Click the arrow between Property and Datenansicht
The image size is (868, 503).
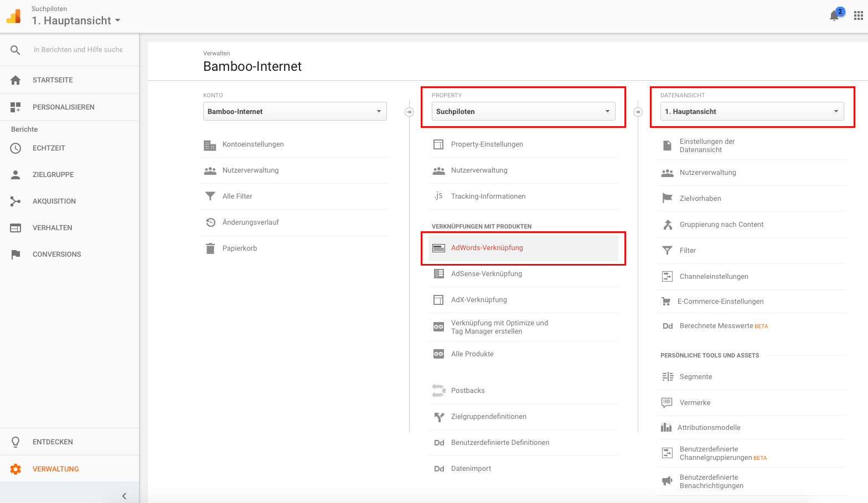point(638,112)
